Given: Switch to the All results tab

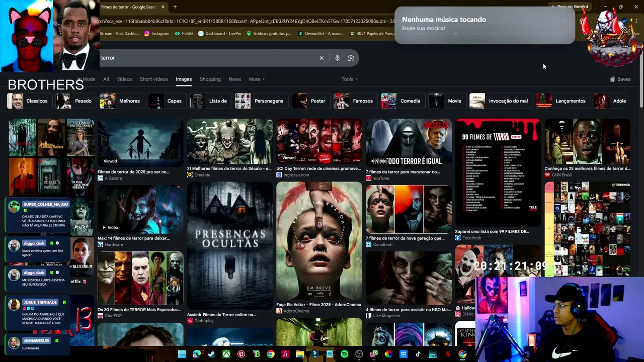Looking at the screenshot, I should [106, 79].
